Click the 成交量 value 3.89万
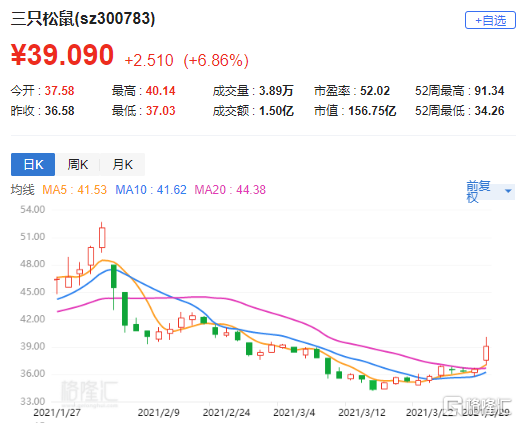The width and height of the screenshot is (518, 423). pyautogui.click(x=276, y=91)
